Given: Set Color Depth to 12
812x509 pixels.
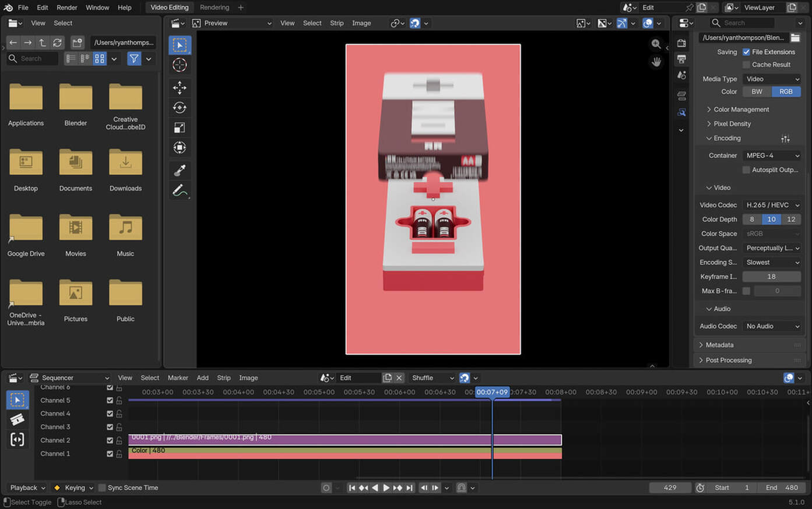Looking at the screenshot, I should click(791, 220).
